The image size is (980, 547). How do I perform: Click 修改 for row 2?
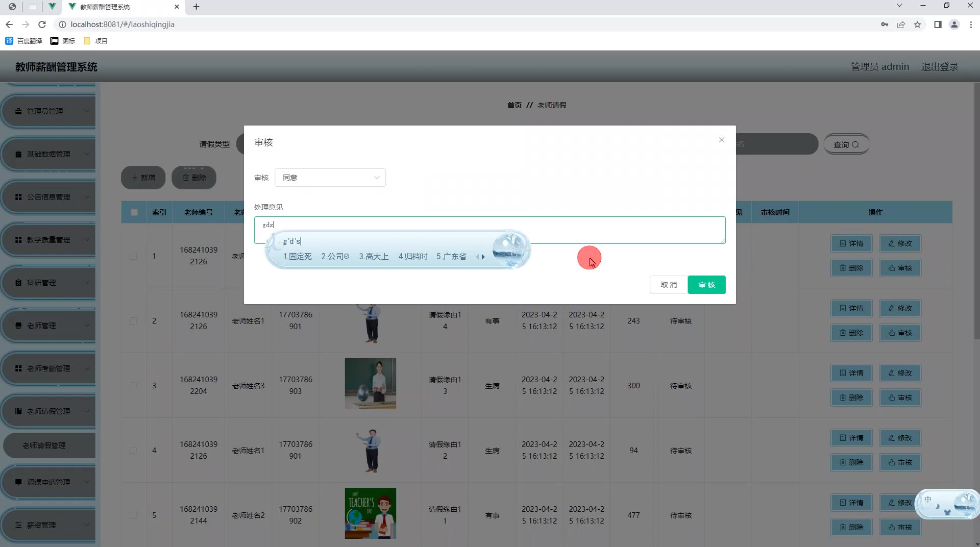tap(900, 308)
